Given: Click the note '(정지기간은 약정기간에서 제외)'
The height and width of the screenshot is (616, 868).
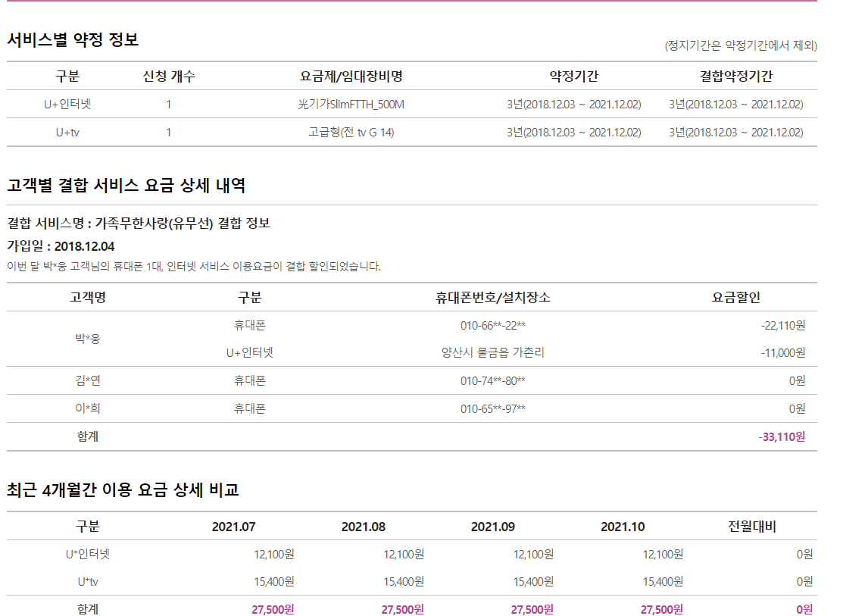Looking at the screenshot, I should pos(741,45).
